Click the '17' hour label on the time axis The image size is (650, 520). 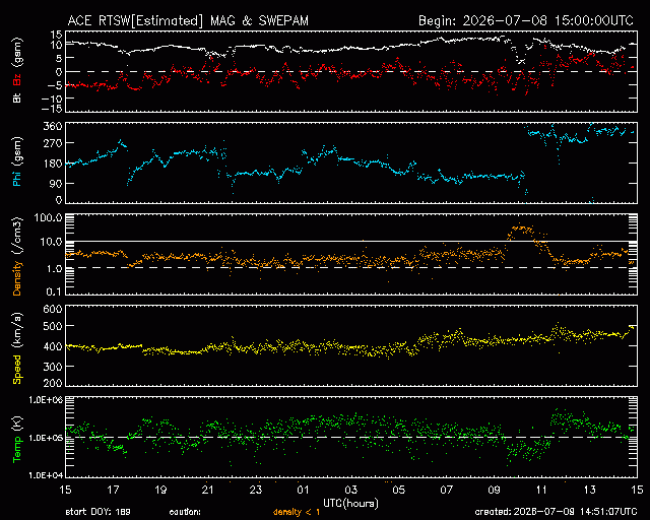point(113,490)
